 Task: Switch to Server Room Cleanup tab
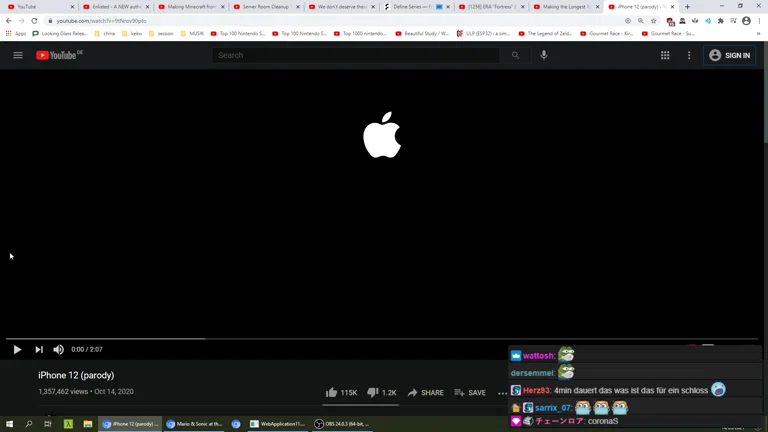click(266, 7)
